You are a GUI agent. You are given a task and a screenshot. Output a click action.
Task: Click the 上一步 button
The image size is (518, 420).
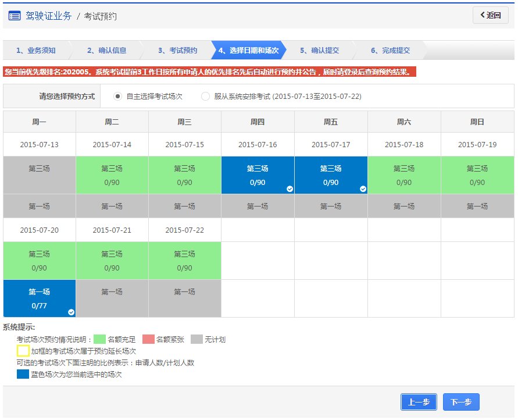(x=418, y=401)
